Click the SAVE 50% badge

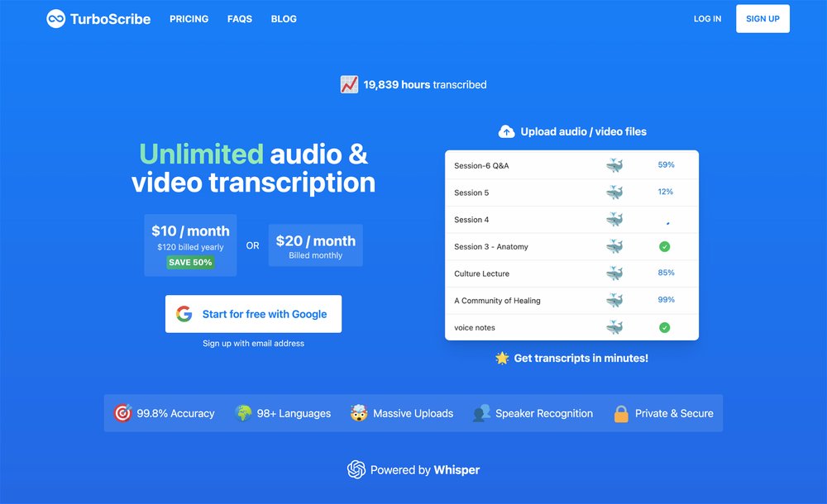coord(190,262)
